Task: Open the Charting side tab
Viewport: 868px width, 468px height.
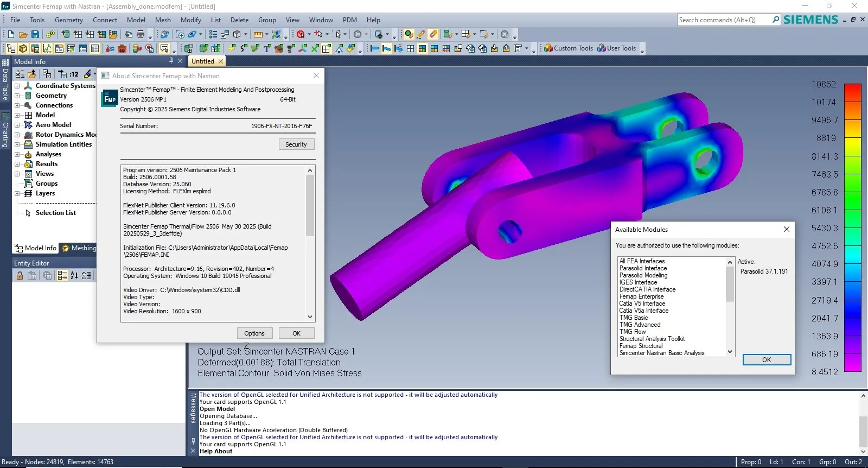Action: tap(5, 130)
